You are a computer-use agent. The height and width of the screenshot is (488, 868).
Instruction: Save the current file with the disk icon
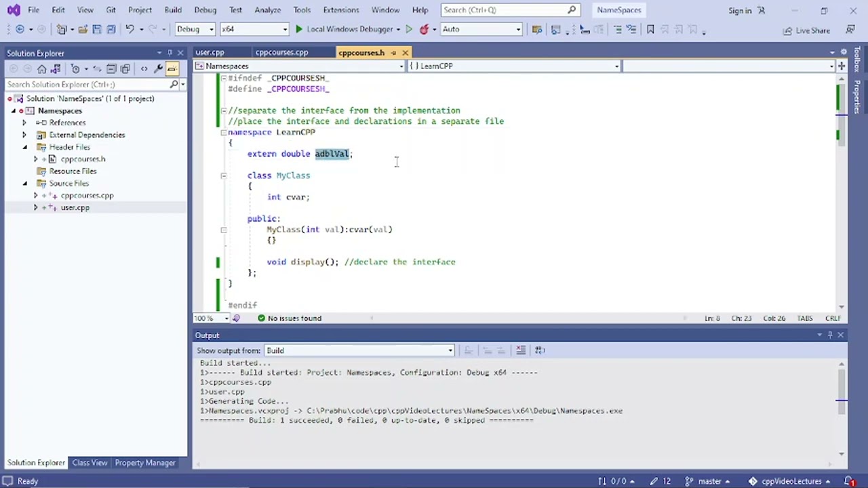(x=97, y=29)
